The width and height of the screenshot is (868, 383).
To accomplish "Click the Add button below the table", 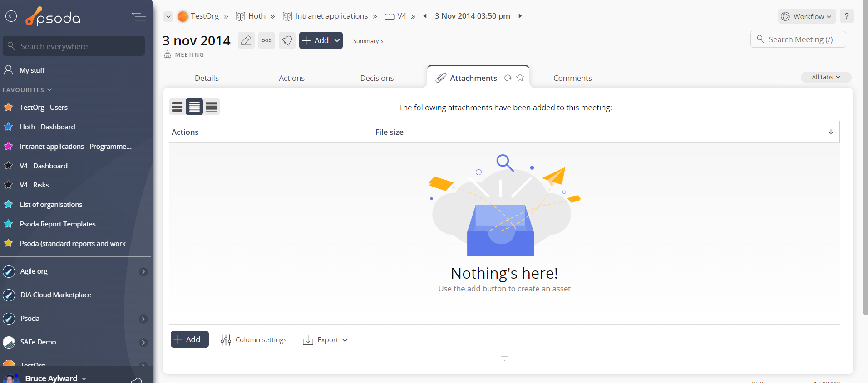I will [x=190, y=339].
